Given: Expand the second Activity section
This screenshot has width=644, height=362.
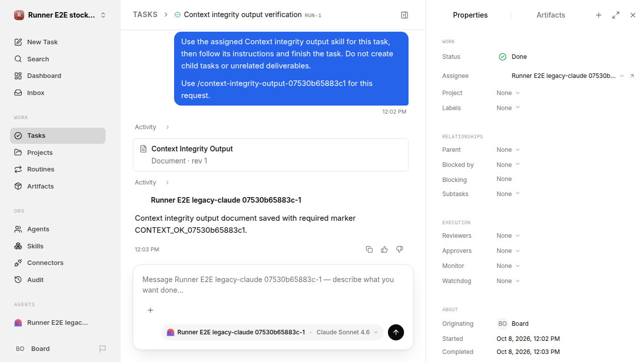Looking at the screenshot, I should [x=152, y=183].
